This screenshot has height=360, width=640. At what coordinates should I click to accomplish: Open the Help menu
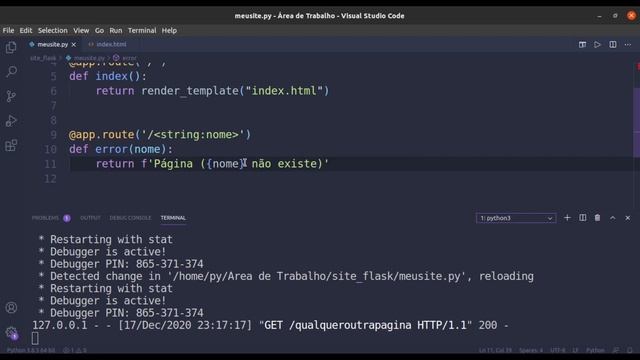(x=169, y=31)
